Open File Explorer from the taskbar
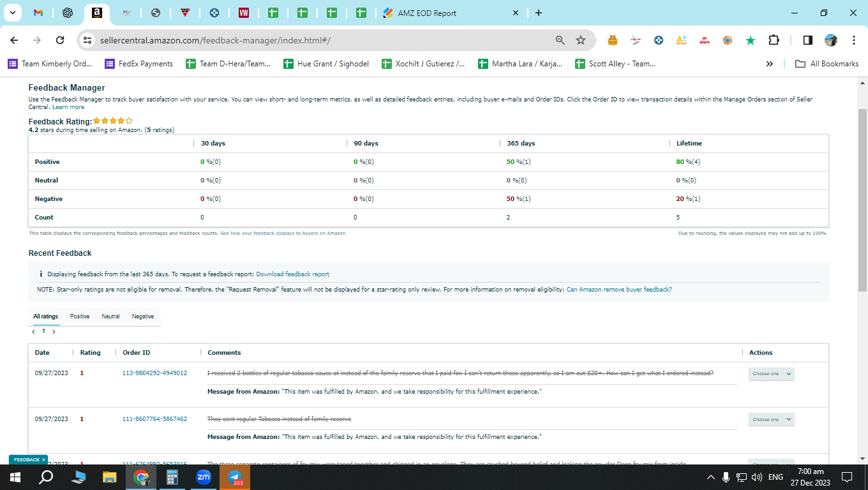 coord(110,477)
